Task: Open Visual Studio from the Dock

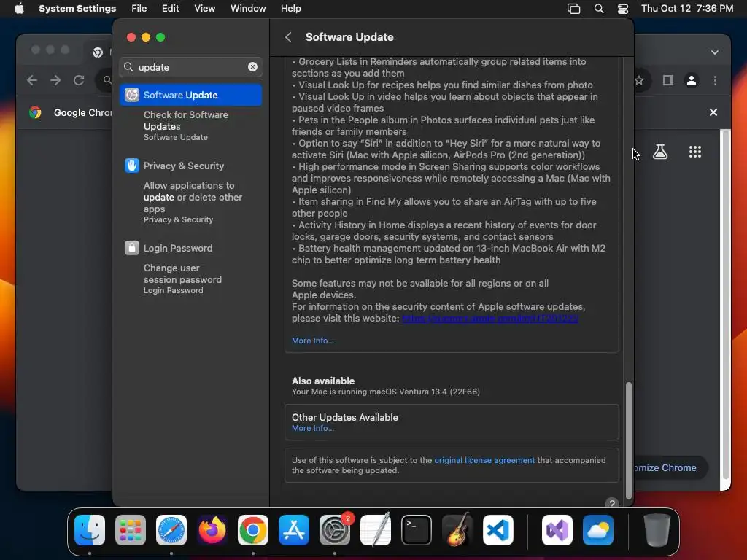Action: [x=557, y=530]
